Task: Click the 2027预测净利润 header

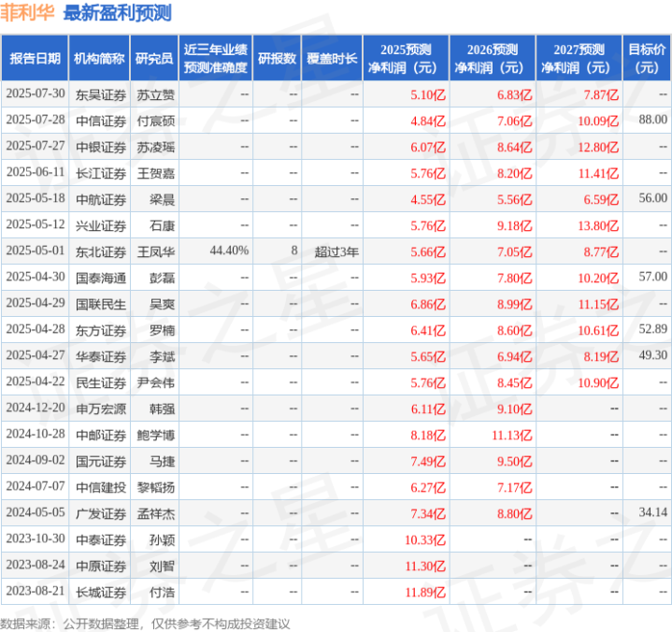Action: pyautogui.click(x=579, y=58)
